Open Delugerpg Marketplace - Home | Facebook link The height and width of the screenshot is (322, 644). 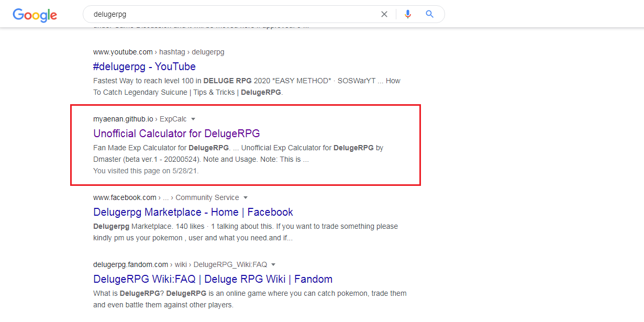click(193, 212)
